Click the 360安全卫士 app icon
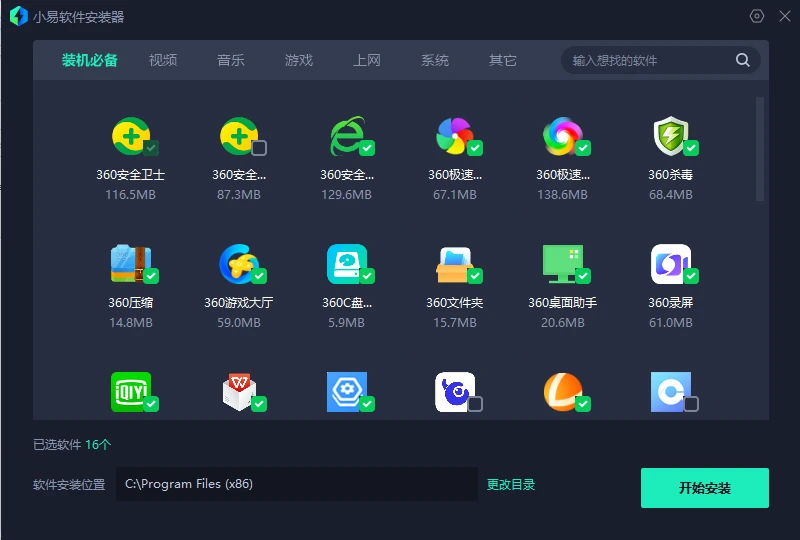This screenshot has width=800, height=540. pos(129,137)
